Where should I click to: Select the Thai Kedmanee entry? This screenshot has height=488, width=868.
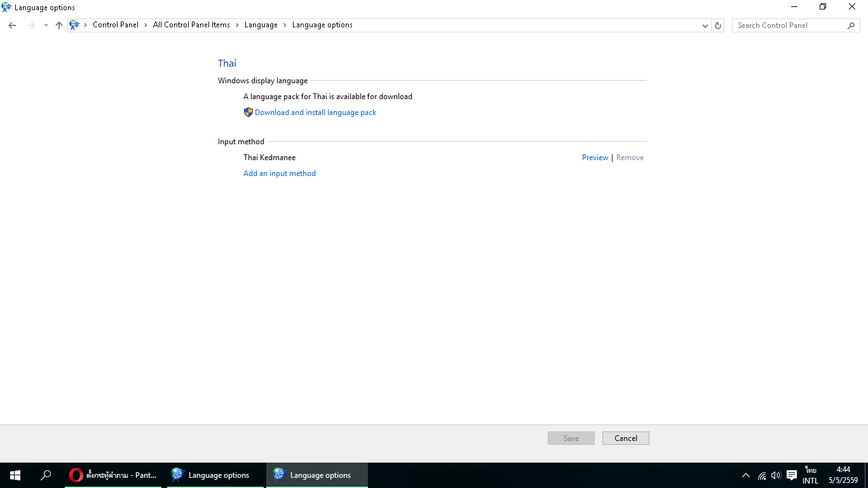point(269,158)
